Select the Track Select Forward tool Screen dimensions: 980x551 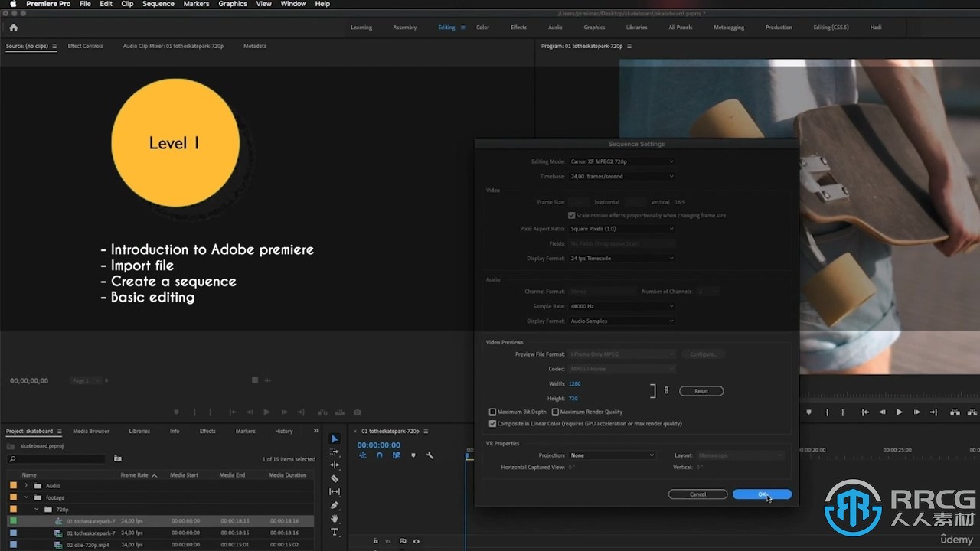[335, 452]
